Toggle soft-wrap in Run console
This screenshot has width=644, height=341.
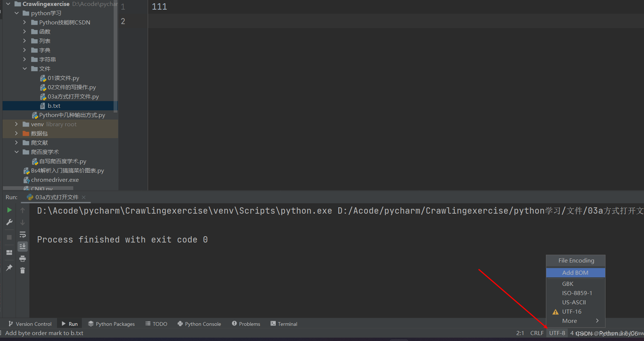(23, 234)
